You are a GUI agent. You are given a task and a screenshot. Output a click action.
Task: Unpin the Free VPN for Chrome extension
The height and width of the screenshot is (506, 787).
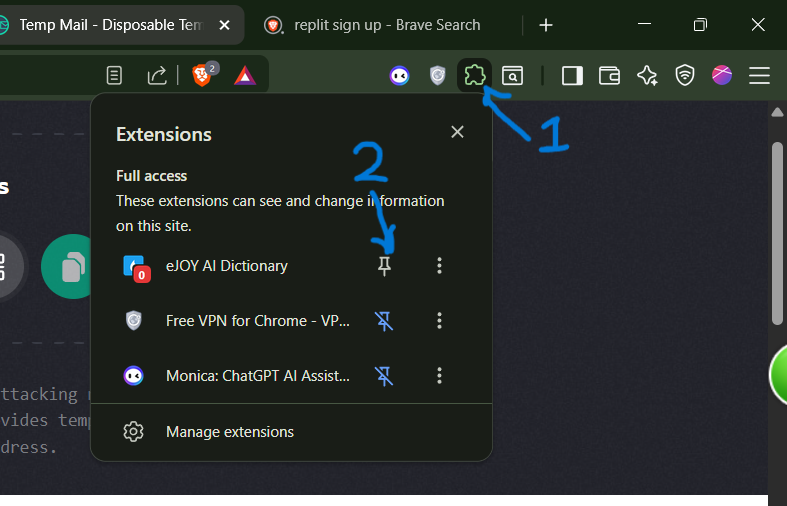coord(384,321)
